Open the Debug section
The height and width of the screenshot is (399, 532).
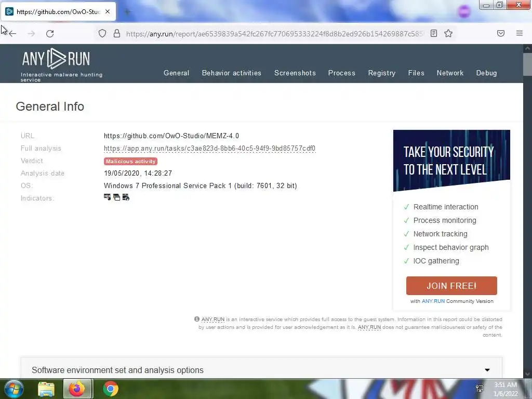486,73
